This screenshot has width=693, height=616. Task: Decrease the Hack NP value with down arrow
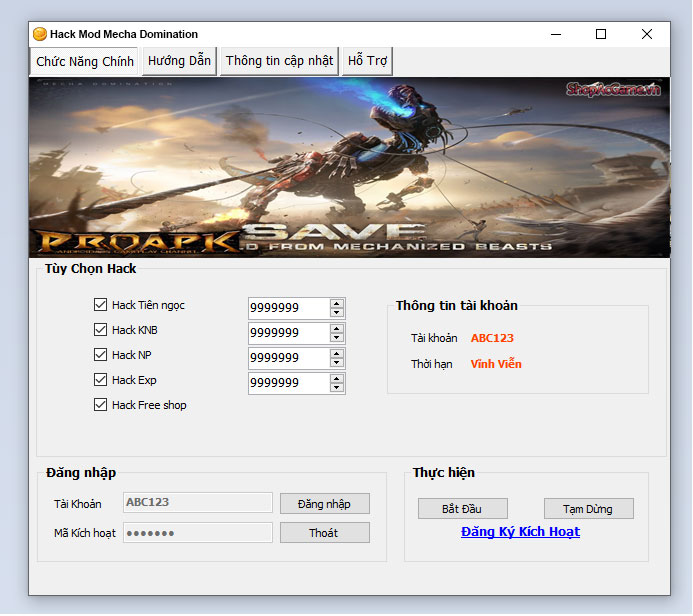(337, 362)
